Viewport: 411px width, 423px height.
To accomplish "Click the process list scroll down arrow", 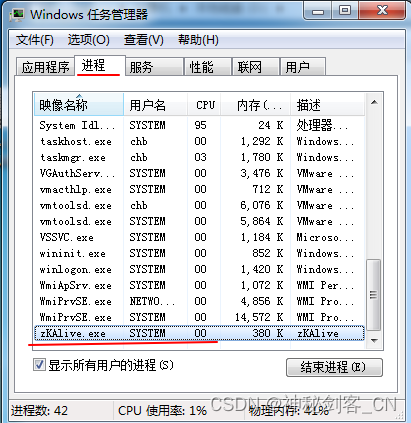I will point(374,341).
